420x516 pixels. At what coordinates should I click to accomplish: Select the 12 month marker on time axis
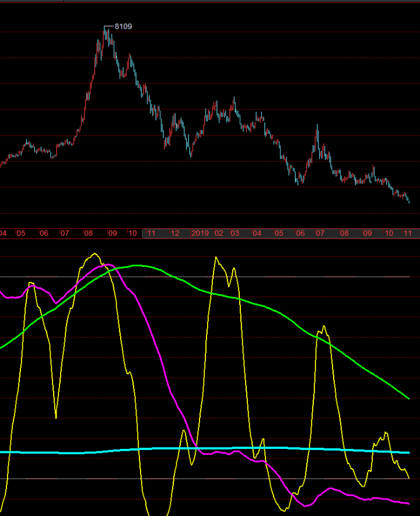pyautogui.click(x=175, y=233)
